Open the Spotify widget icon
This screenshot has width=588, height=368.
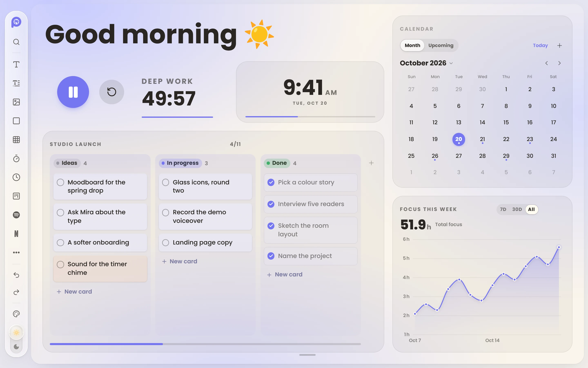point(16,215)
